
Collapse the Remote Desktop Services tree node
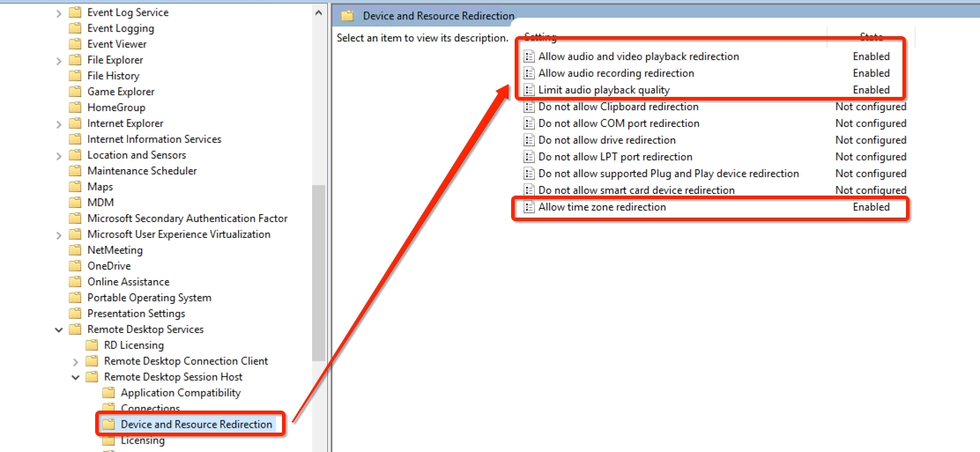(59, 330)
